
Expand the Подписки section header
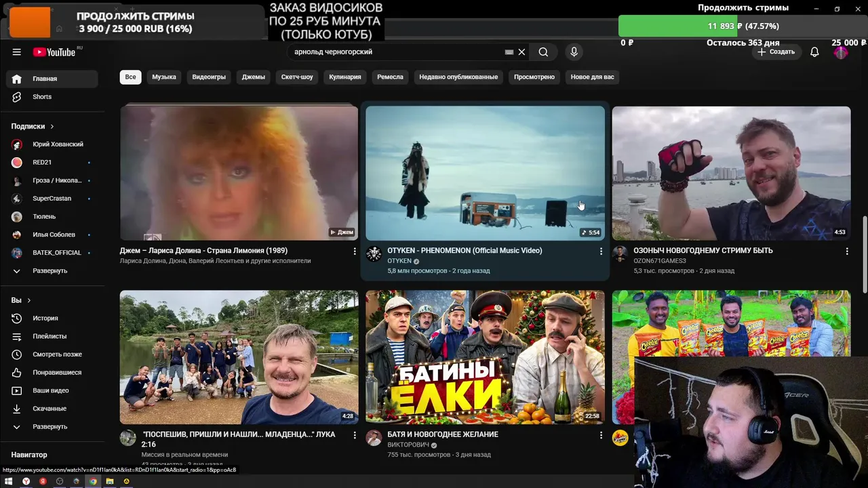(x=32, y=127)
